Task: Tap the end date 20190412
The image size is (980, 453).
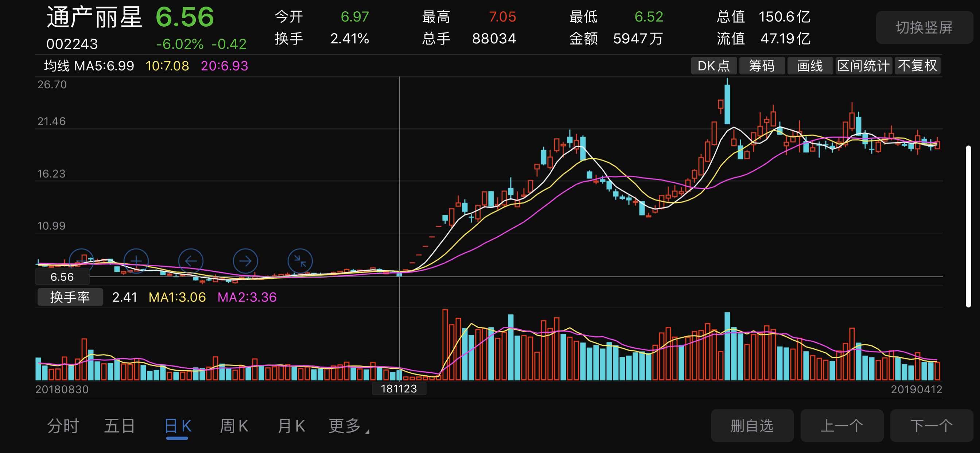Action: tap(917, 390)
